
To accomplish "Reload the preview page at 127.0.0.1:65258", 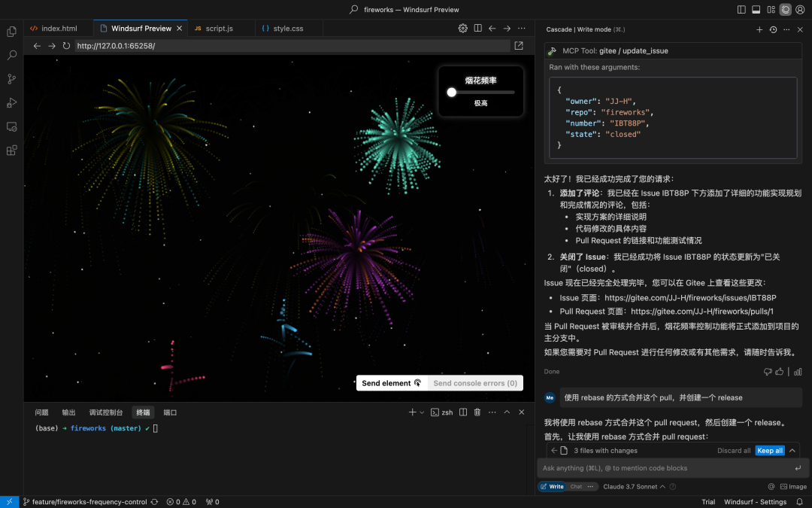I will [x=66, y=45].
